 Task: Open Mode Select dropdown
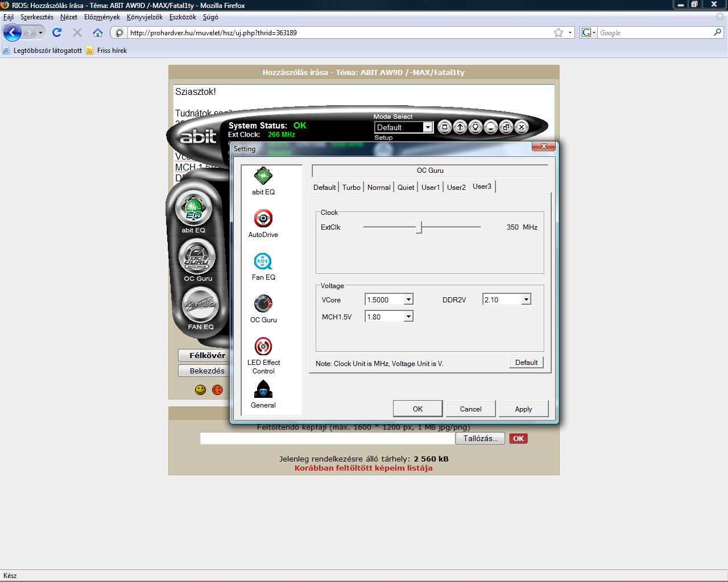click(x=428, y=127)
